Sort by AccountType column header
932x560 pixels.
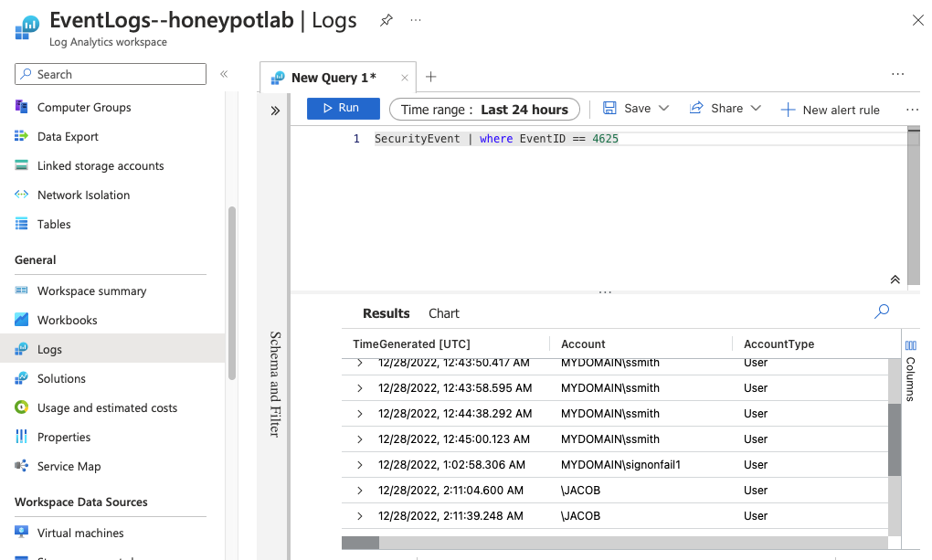click(778, 343)
